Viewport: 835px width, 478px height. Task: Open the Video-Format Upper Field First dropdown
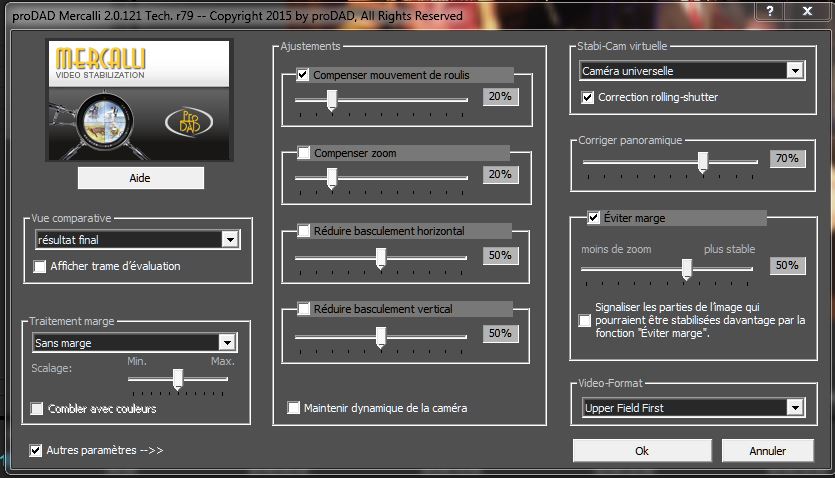pos(693,408)
